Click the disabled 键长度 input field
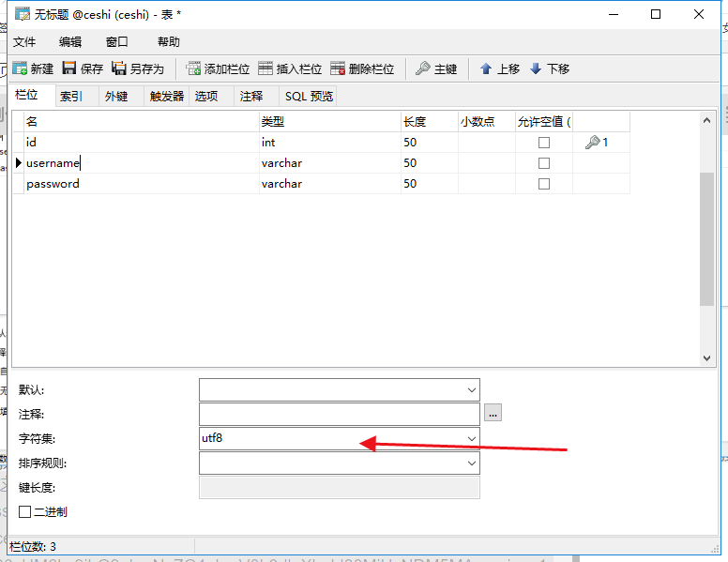 tap(340, 488)
